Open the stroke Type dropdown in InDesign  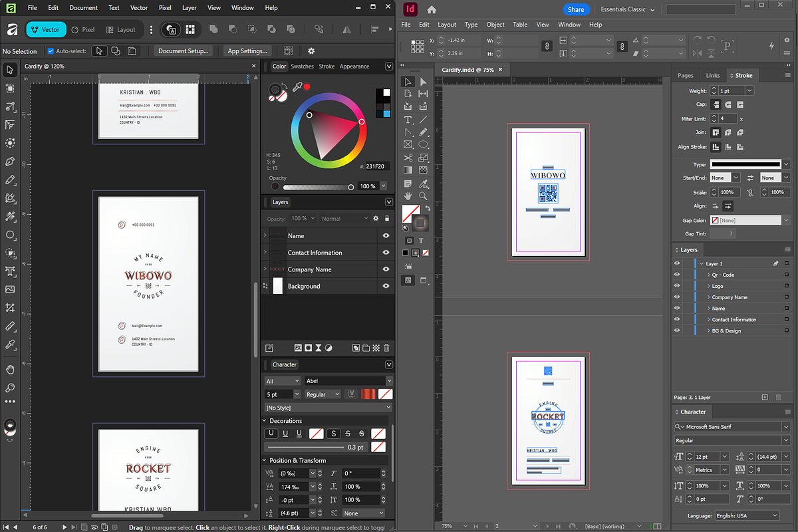[786, 164]
